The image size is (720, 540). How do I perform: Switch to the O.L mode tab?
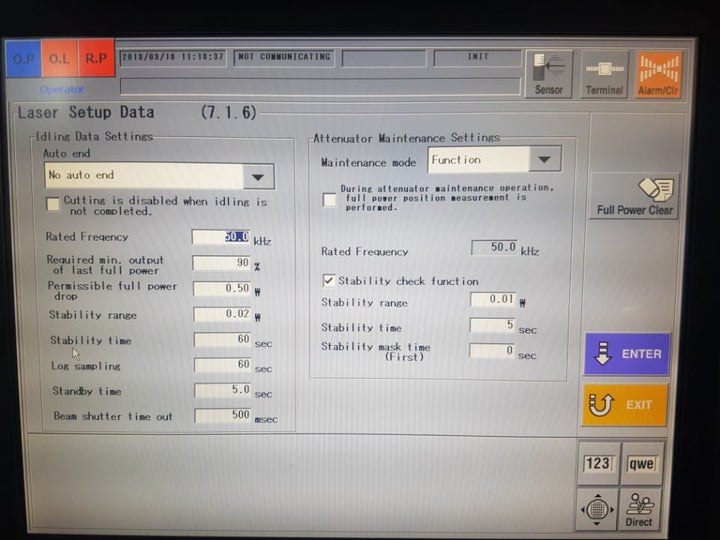(60, 58)
